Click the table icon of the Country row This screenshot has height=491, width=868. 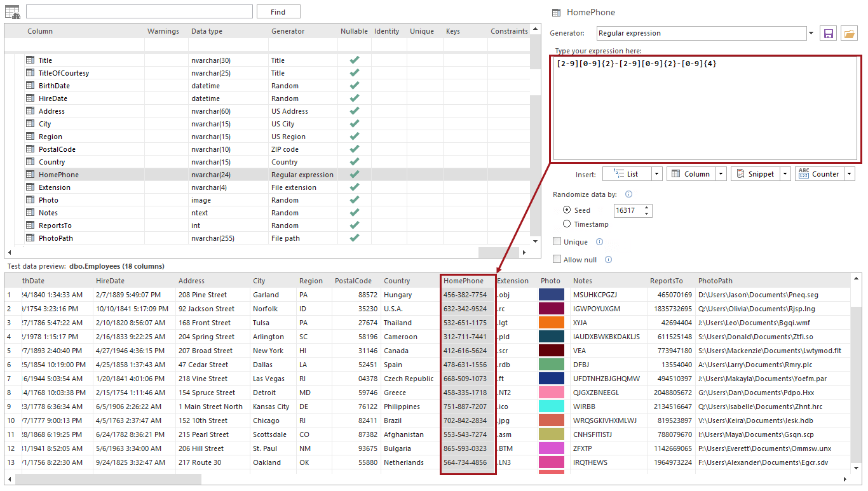30,162
